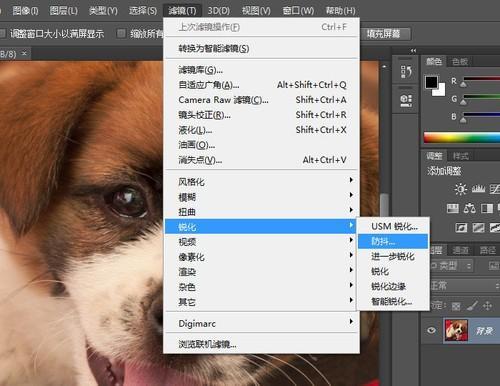500x386 pixels.
Task: Select the Color Balance scales icon
Action: 470,209
